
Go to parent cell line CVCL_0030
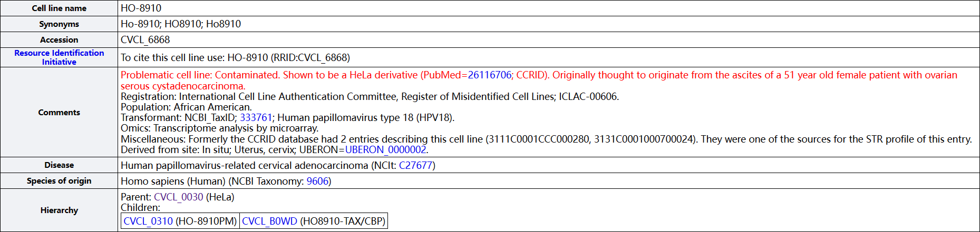(178, 197)
